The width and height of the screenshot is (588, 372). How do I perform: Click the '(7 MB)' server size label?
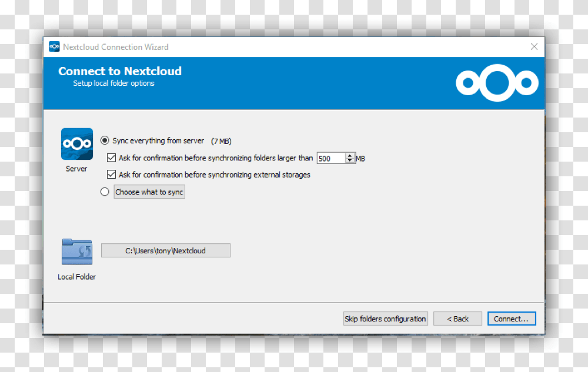[221, 141]
